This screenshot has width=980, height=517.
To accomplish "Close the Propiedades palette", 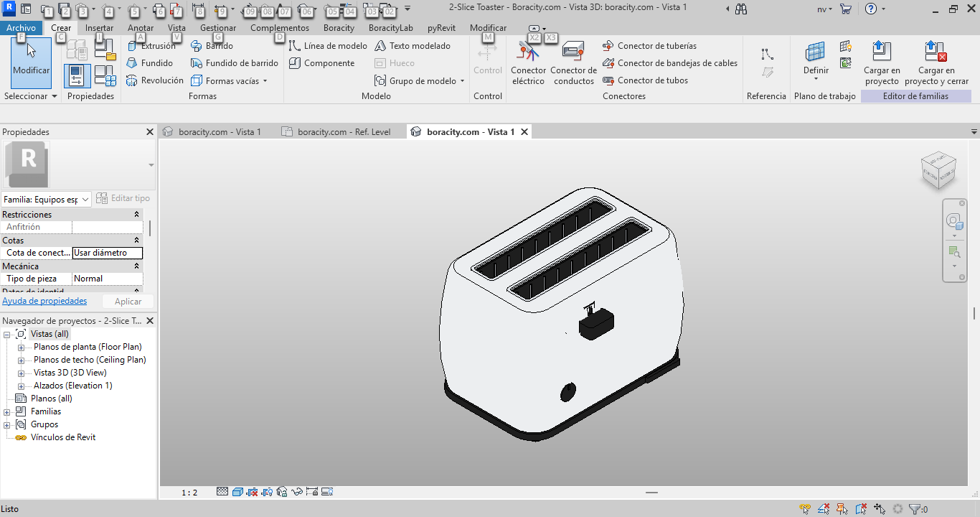I will pyautogui.click(x=150, y=132).
